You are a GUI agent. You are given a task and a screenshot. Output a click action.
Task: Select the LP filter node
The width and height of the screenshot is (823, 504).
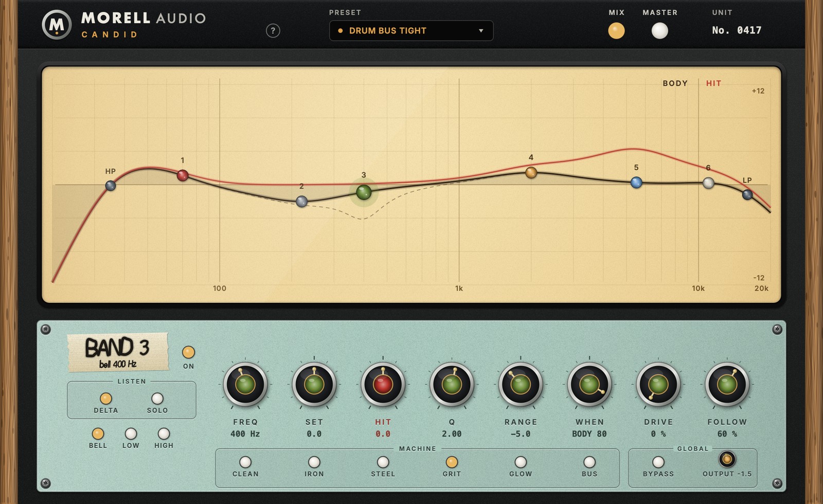[x=747, y=194]
